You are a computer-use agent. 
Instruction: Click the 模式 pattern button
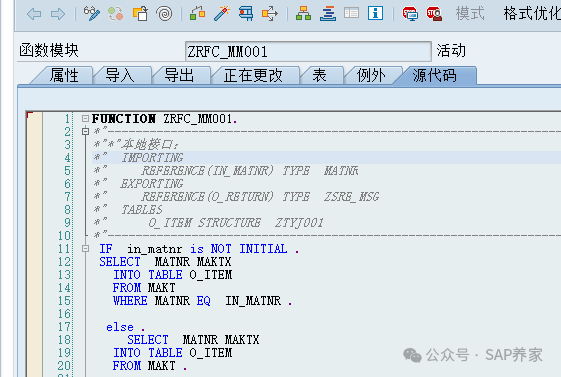(470, 14)
